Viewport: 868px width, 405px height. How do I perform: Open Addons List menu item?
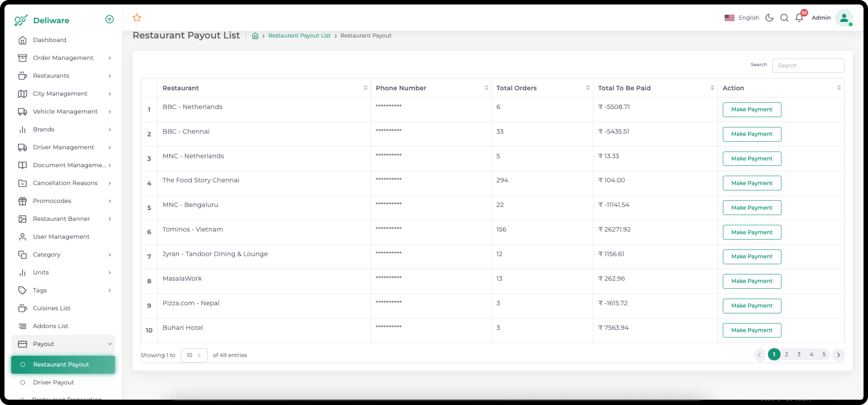pyautogui.click(x=63, y=326)
